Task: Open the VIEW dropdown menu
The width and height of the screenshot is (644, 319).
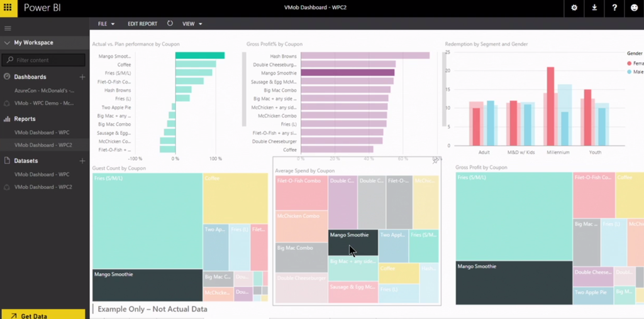Action: pyautogui.click(x=192, y=24)
